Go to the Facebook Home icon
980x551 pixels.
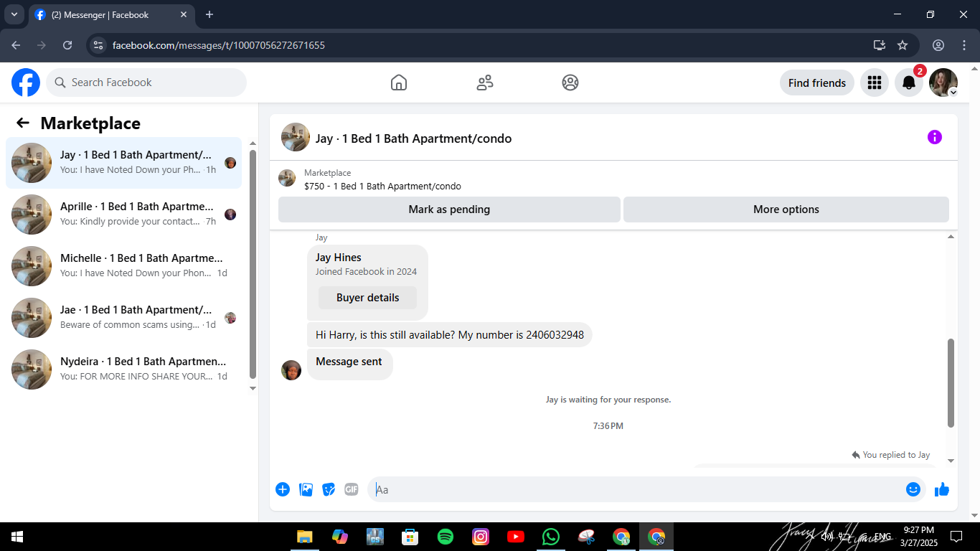(x=399, y=83)
